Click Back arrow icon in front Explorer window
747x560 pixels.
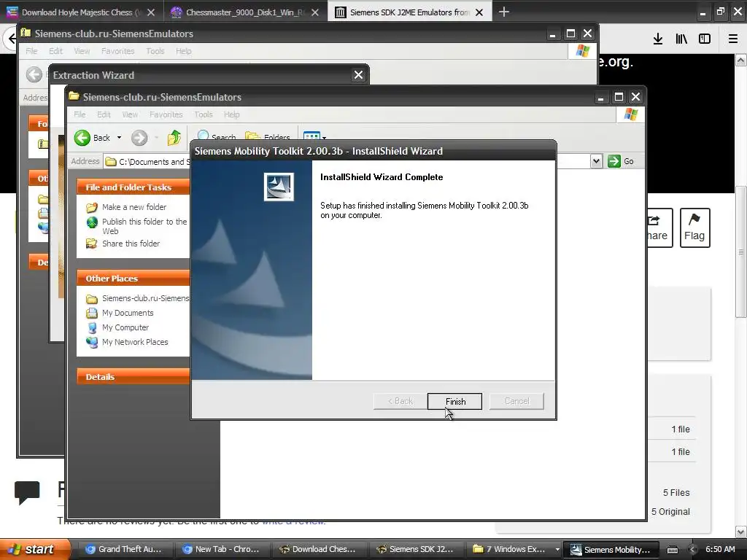82,138
